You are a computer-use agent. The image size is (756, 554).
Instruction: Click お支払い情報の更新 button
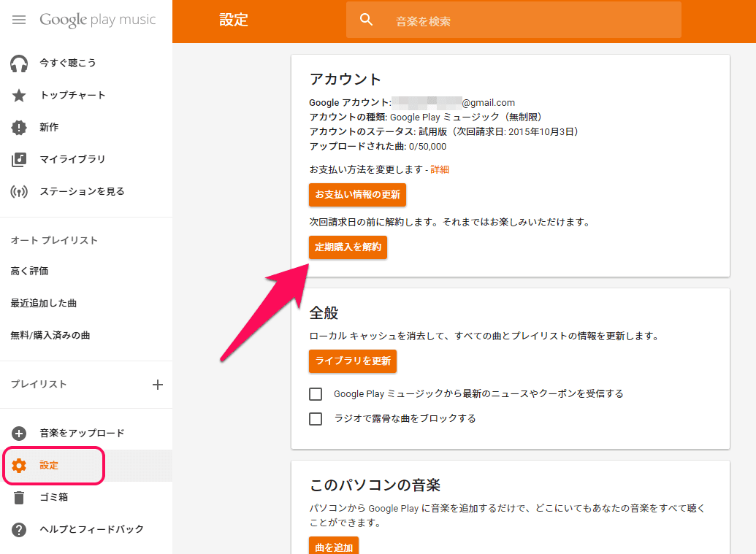357,195
